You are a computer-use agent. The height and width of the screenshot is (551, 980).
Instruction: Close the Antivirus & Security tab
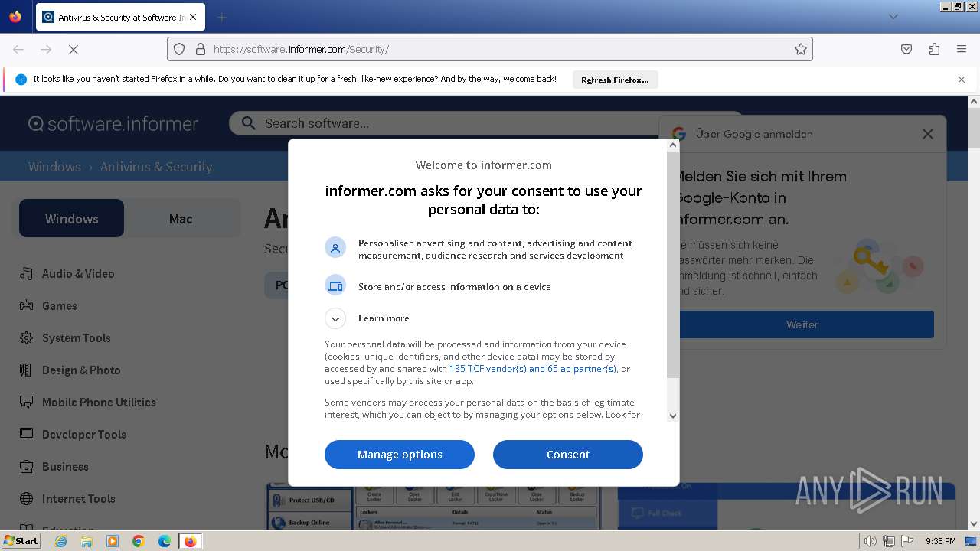coord(193,17)
